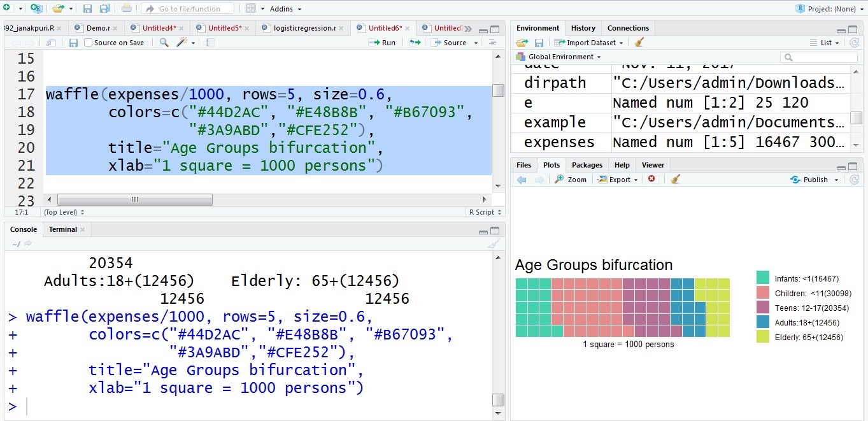Click the workspace panes grid icon
Image resolution: width=868 pixels, height=421 pixels.
coord(251,8)
